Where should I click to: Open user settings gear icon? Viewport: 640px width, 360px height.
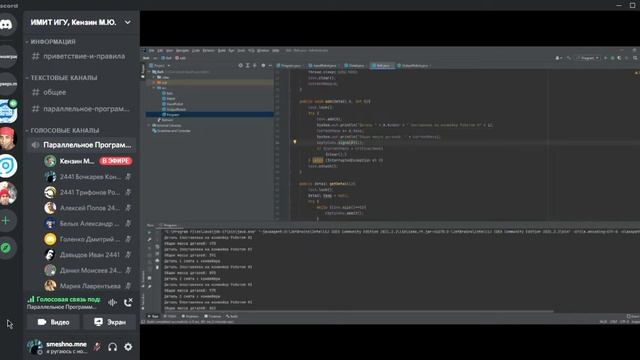point(128,347)
